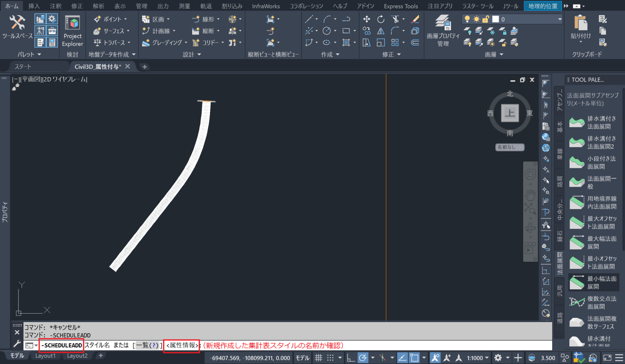Toggle the layer lock padlock on layer 0
The width and height of the screenshot is (625, 364).
pos(485,19)
